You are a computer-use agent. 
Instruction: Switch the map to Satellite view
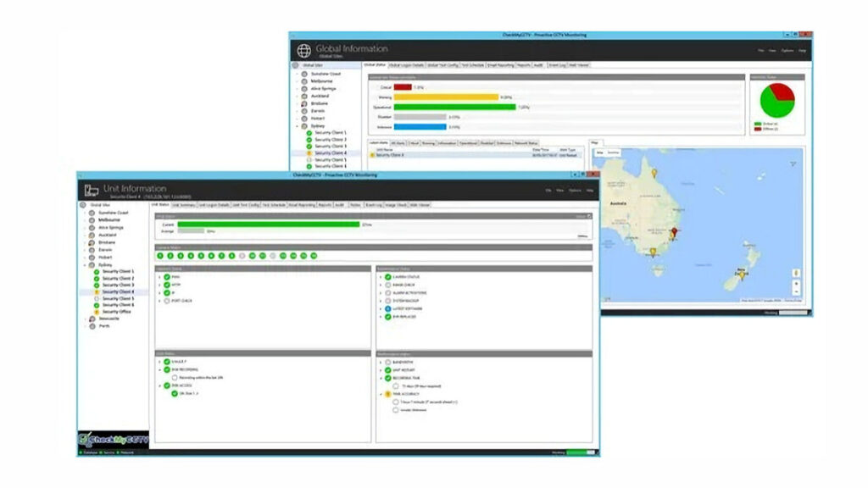point(613,152)
